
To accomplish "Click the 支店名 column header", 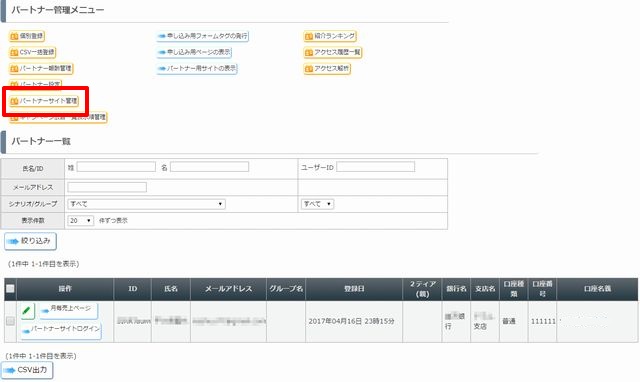I will [485, 289].
